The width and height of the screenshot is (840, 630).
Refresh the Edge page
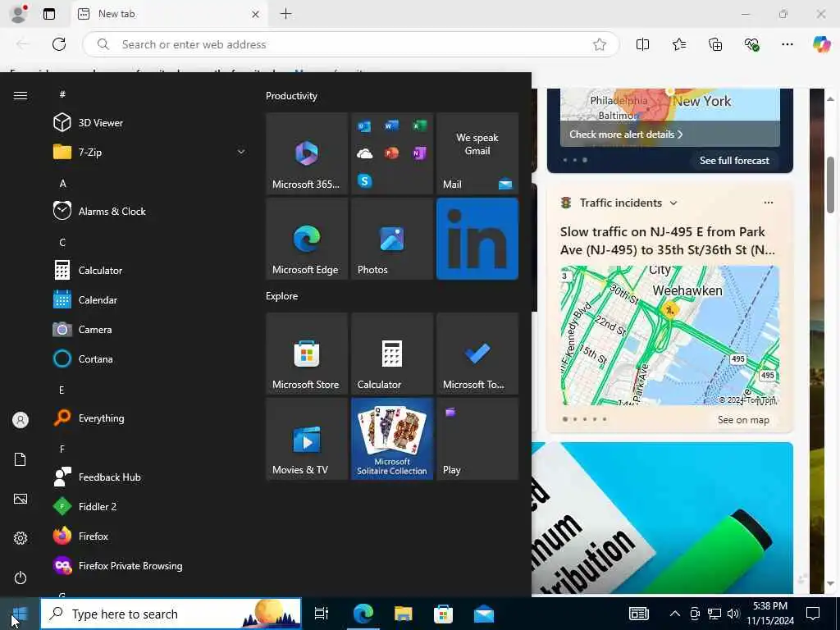59,44
